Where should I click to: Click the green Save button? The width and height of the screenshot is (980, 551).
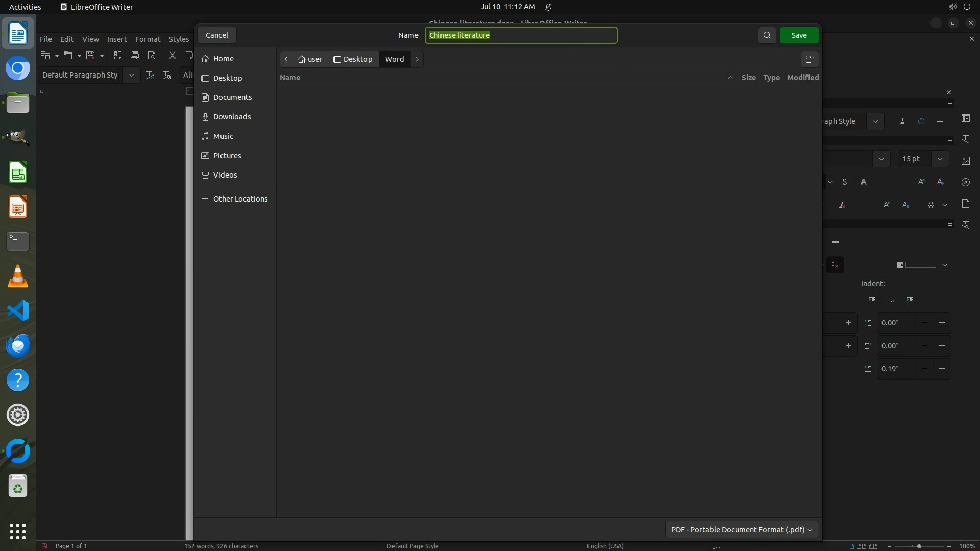799,35
